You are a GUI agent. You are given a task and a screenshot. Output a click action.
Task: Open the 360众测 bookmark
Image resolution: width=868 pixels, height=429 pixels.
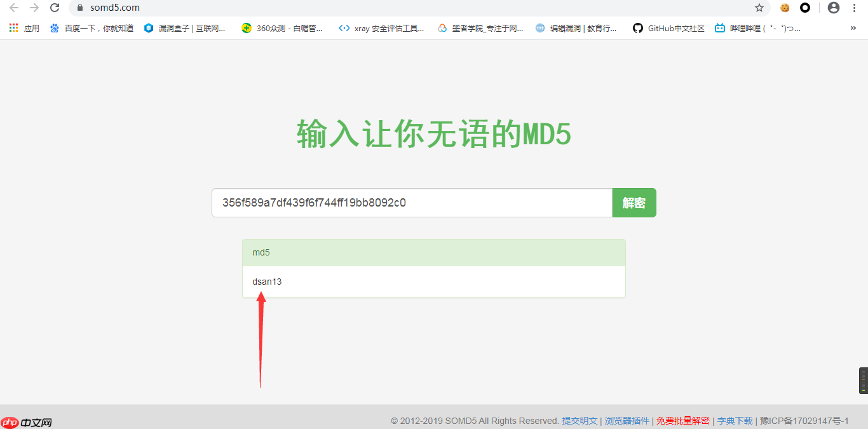(283, 28)
